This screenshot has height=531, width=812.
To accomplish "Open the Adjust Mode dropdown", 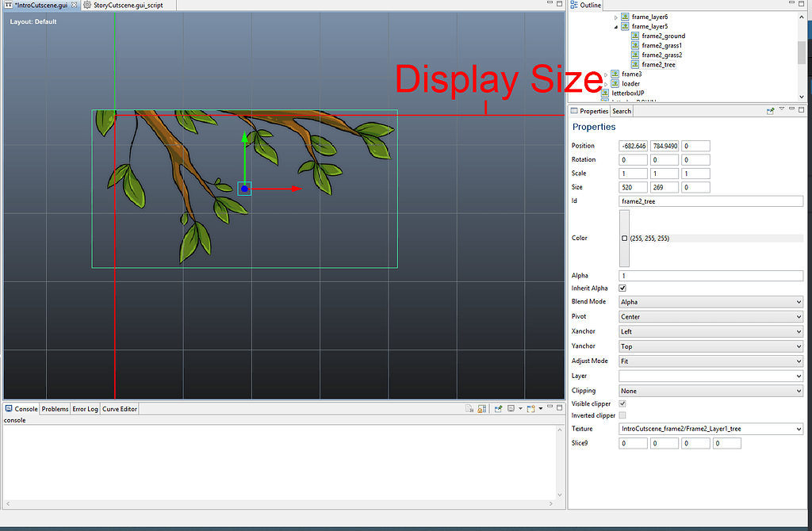I will (710, 361).
